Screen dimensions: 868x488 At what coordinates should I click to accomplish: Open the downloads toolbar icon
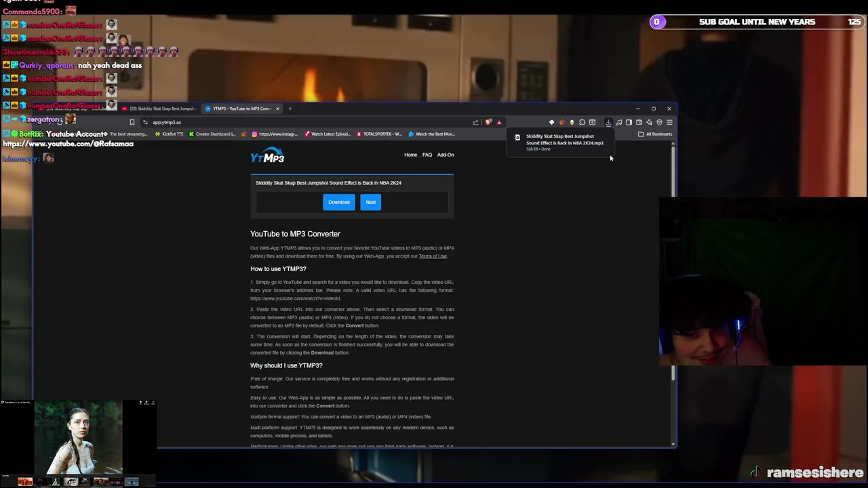click(608, 123)
